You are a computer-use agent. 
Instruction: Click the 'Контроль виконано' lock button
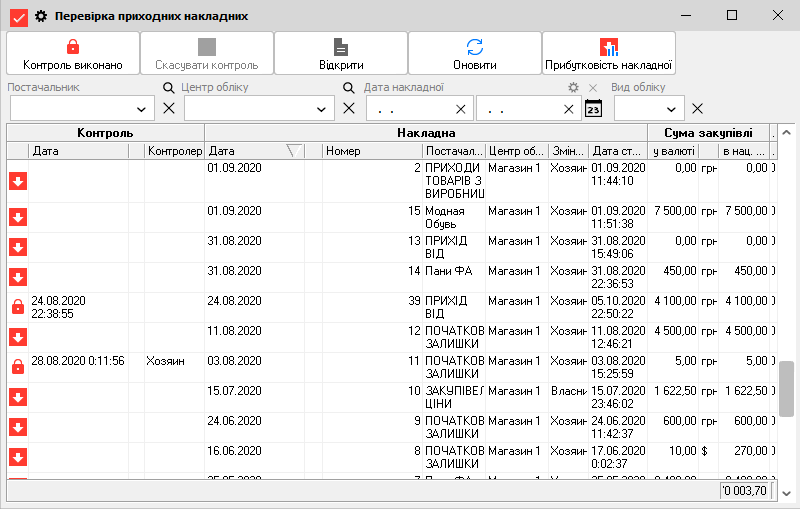(73, 54)
